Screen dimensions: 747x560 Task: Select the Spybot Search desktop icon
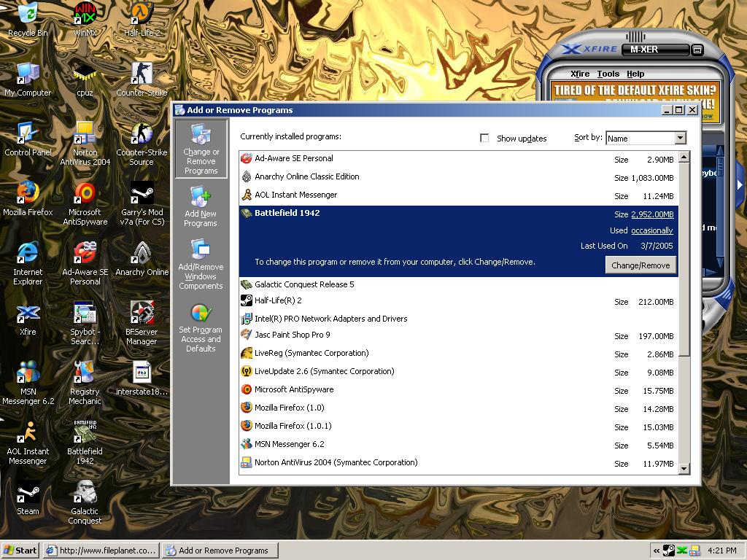85,323
